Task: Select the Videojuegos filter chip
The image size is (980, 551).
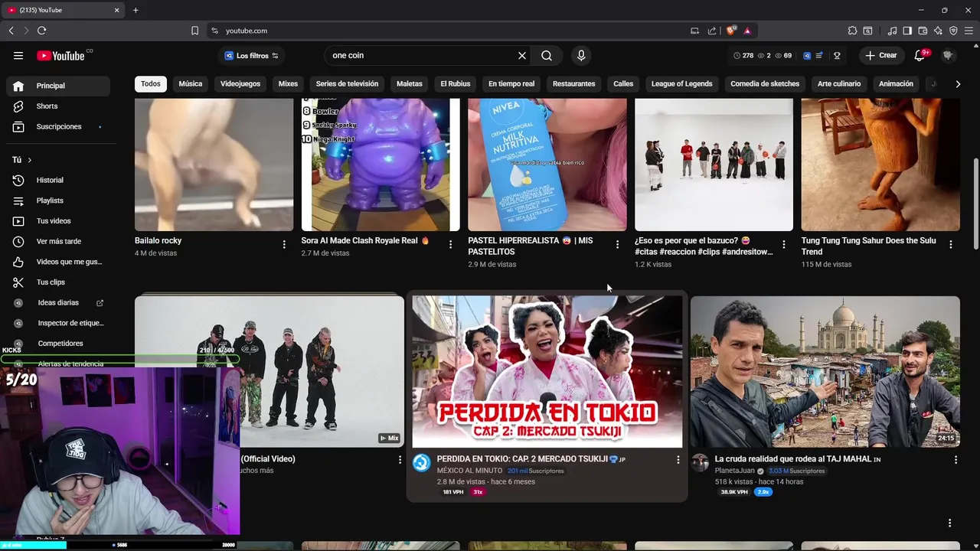Action: (240, 84)
